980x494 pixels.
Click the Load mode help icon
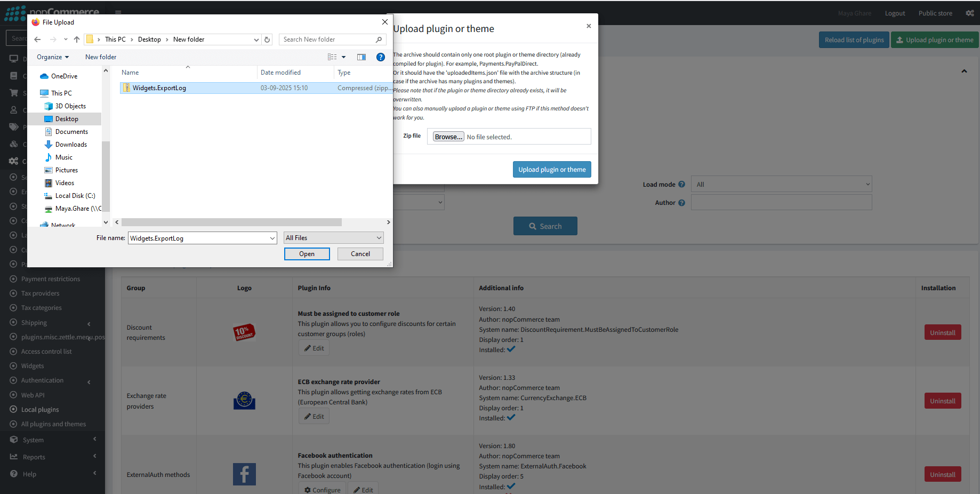coord(681,185)
